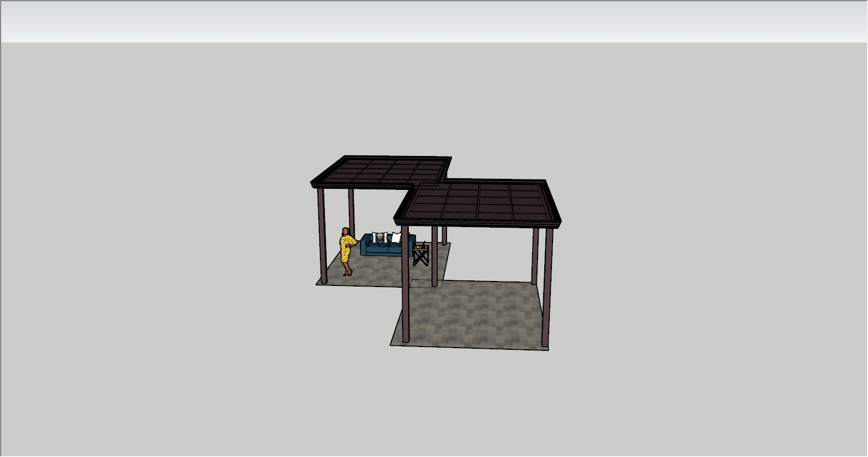Viewport: 868px width, 457px height.
Task: Select the pillow with the dark printed image
Action: coord(380,238)
